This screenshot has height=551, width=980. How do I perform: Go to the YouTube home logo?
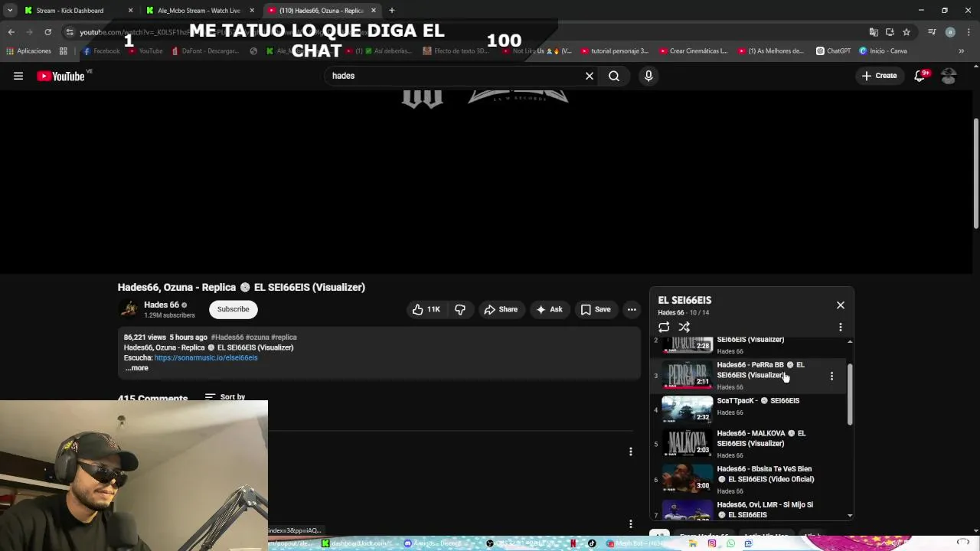60,76
